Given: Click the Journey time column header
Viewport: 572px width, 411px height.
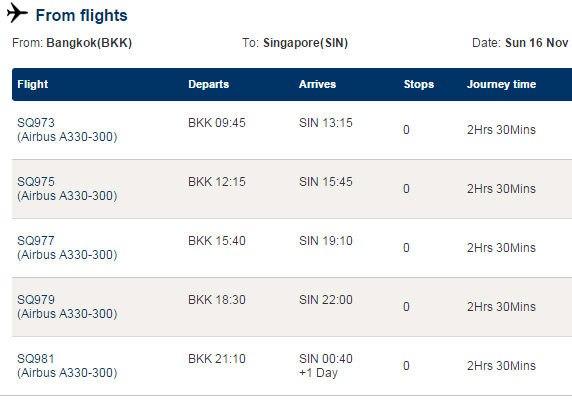Looking at the screenshot, I should click(x=501, y=84).
